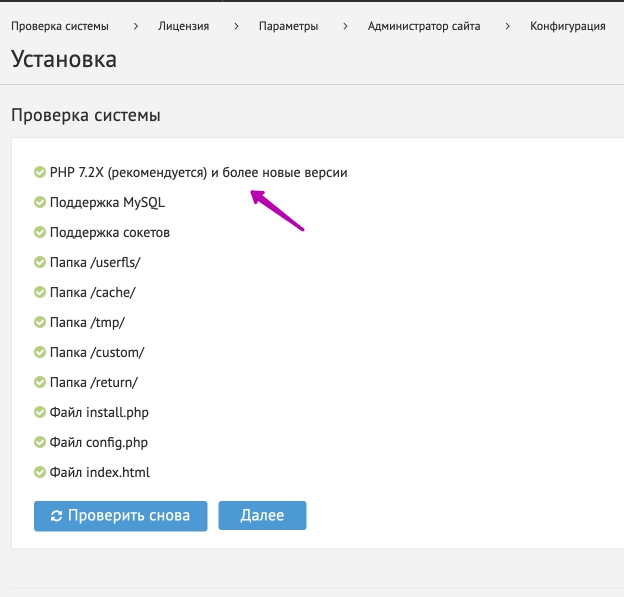Click the check icon beside Файл index.html
This screenshot has height=597, width=624.
tap(40, 472)
